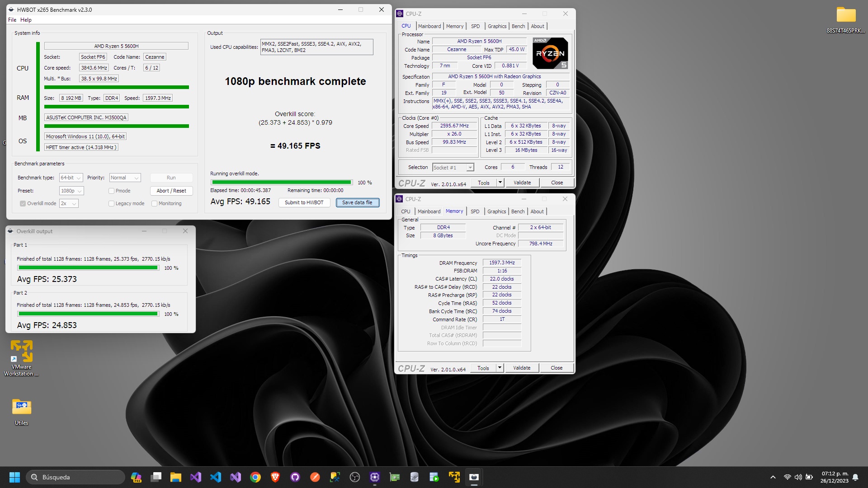Click the Abort / Reset button
Screen dimensions: 868x488
pyautogui.click(x=171, y=191)
